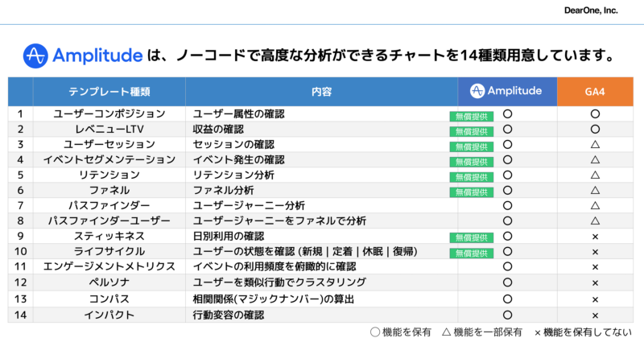This screenshot has height=338, width=644.
Task: Select the コンパス cell
Action: 109,299
